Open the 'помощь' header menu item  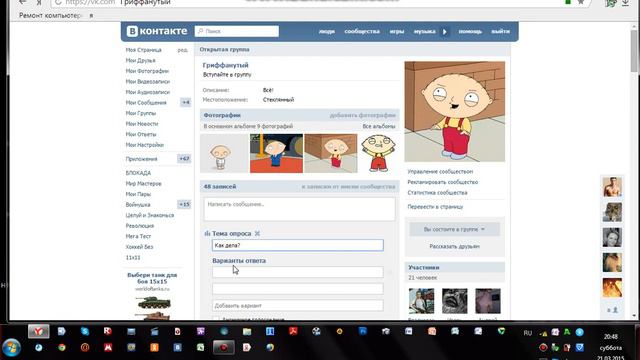pos(470,31)
